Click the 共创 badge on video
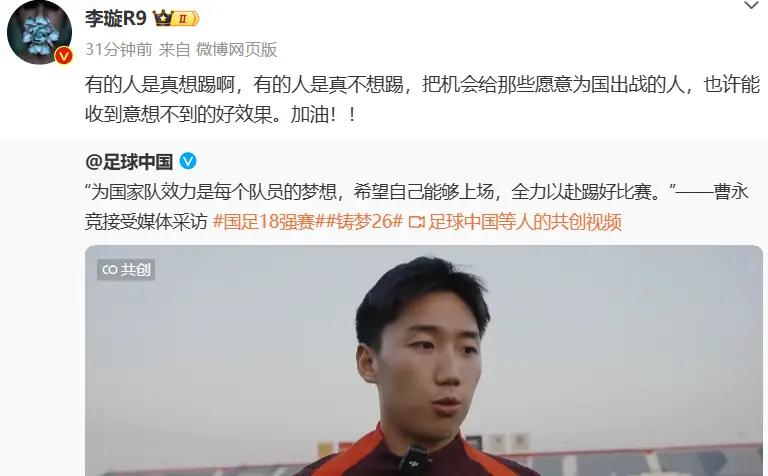Image resolution: width=768 pixels, height=476 pixels. [126, 269]
